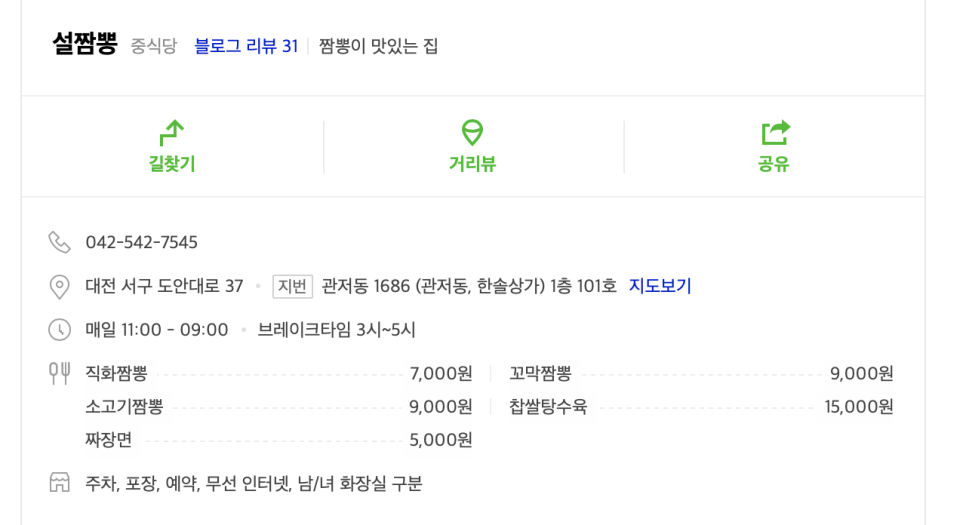Select the 꼬막짬뽕 menu item

tap(540, 374)
